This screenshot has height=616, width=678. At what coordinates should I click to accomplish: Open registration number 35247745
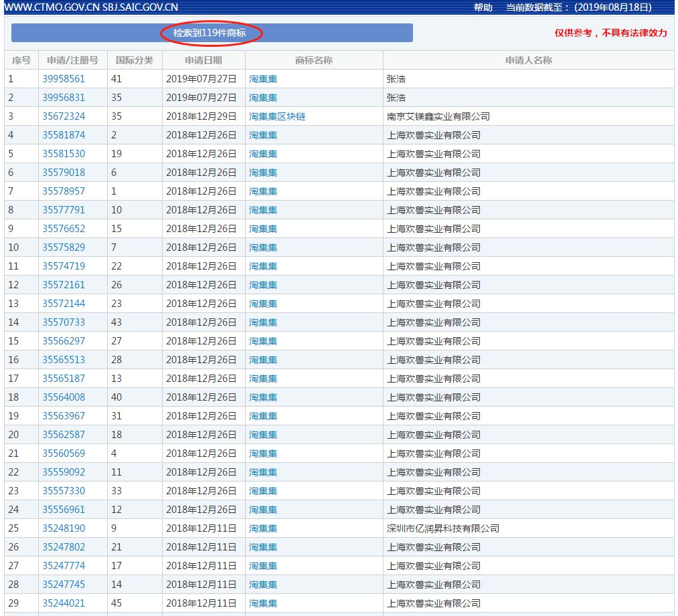pyautogui.click(x=64, y=585)
